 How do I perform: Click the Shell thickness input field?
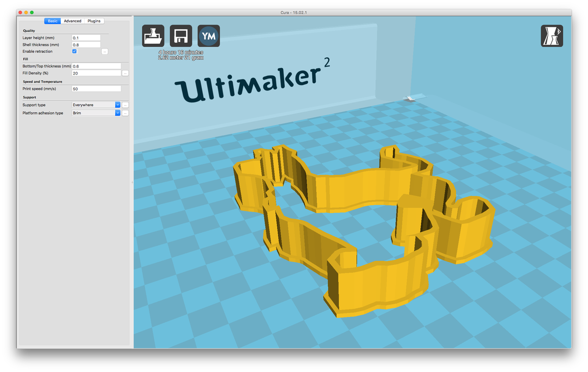click(x=86, y=45)
